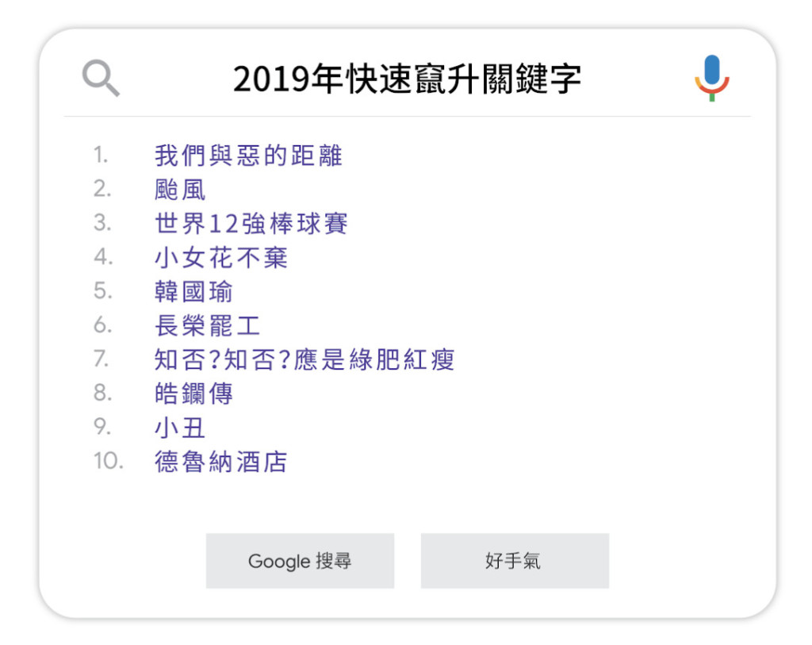Click rank number 1. in the list

[101, 155]
